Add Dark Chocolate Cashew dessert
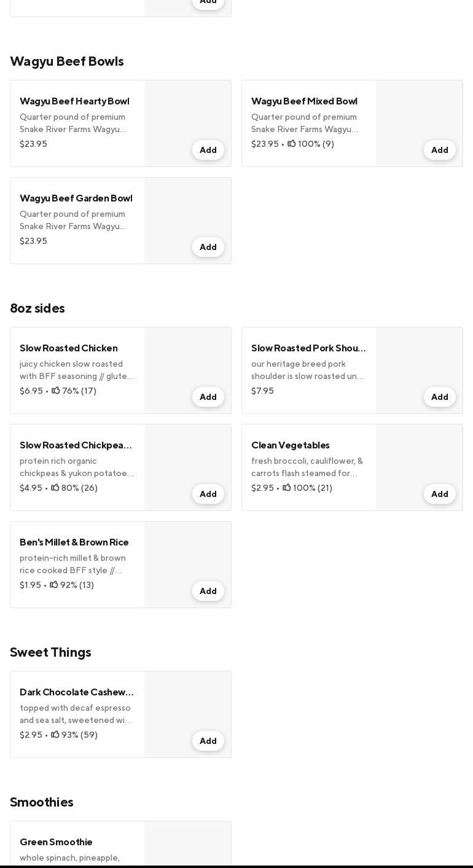This screenshot has height=868, width=473. pyautogui.click(x=208, y=741)
